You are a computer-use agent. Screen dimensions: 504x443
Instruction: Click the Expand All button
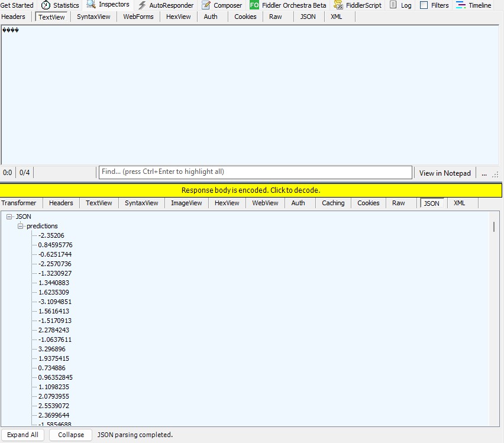22,435
